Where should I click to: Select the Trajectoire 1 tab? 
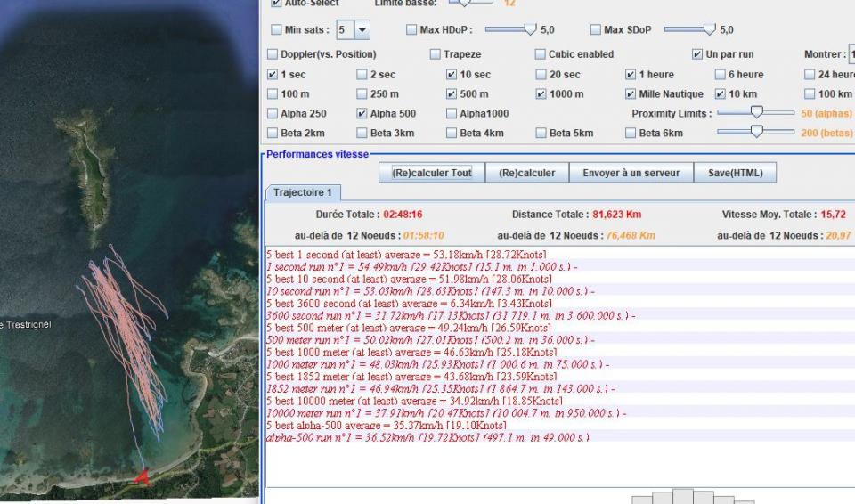coord(303,192)
